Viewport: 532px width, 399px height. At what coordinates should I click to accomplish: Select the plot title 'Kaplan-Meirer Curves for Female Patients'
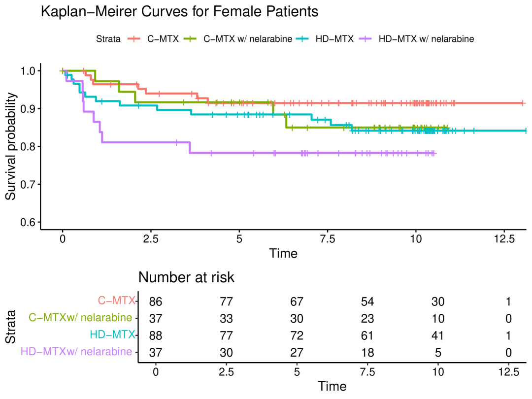[x=179, y=11]
